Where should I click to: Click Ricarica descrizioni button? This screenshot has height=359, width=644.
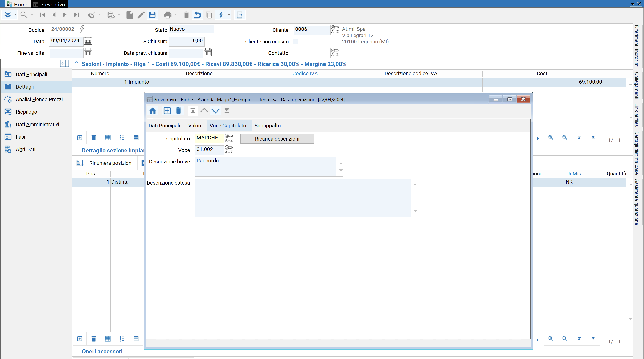277,139
